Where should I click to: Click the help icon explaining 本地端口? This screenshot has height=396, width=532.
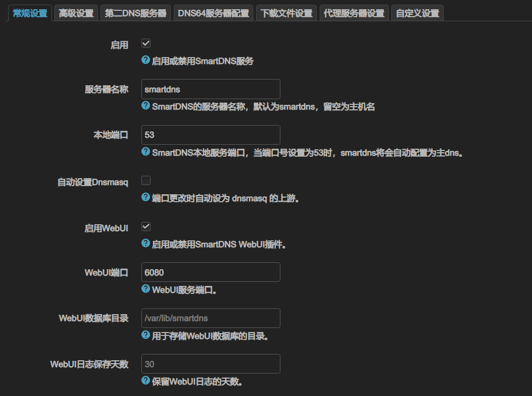coord(145,153)
